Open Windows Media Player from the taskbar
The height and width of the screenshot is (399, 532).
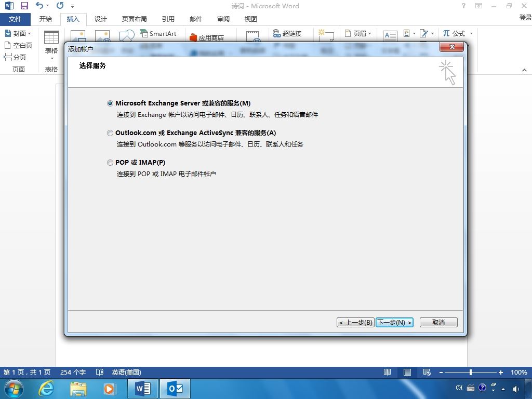tap(109, 389)
